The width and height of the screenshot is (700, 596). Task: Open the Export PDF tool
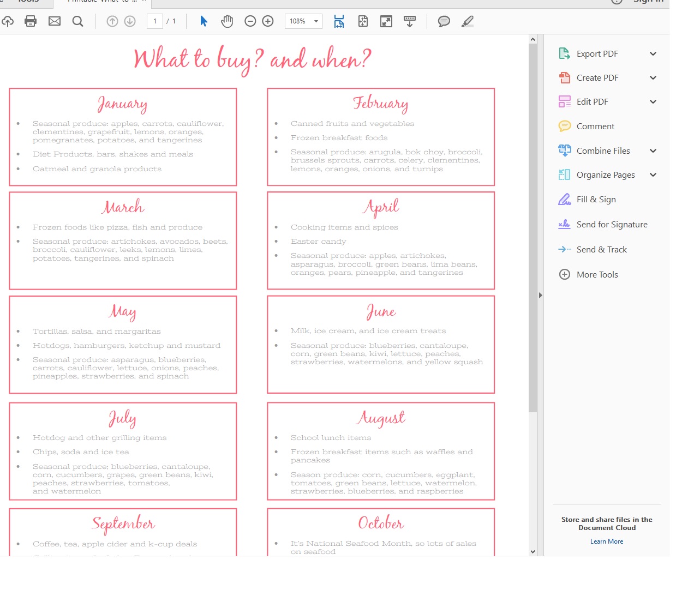[597, 53]
